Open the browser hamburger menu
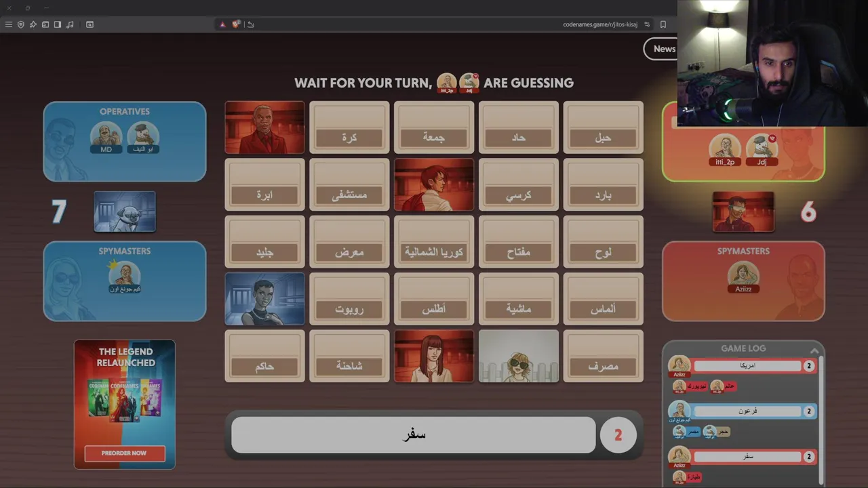 tap(9, 24)
